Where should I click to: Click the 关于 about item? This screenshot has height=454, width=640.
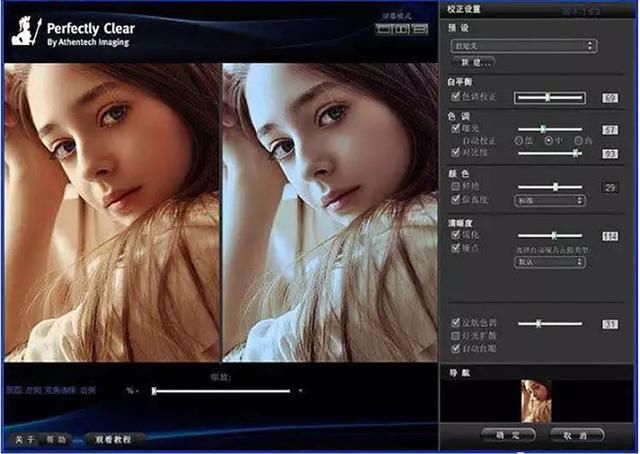pyautogui.click(x=24, y=440)
